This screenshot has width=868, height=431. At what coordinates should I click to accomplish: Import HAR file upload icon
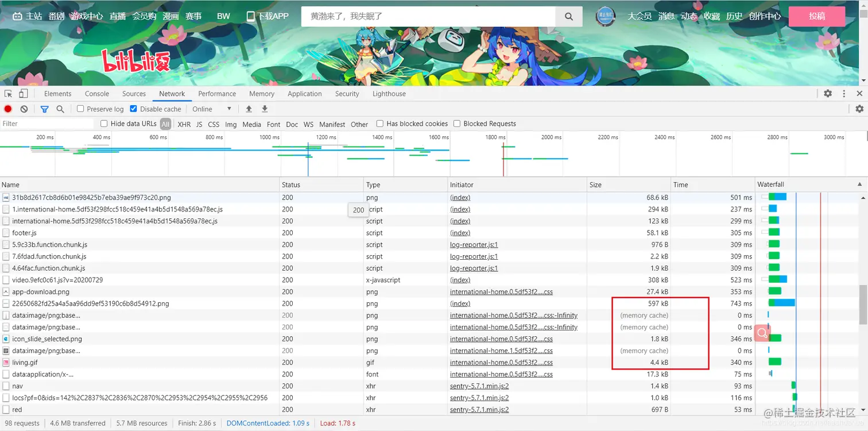coord(249,109)
